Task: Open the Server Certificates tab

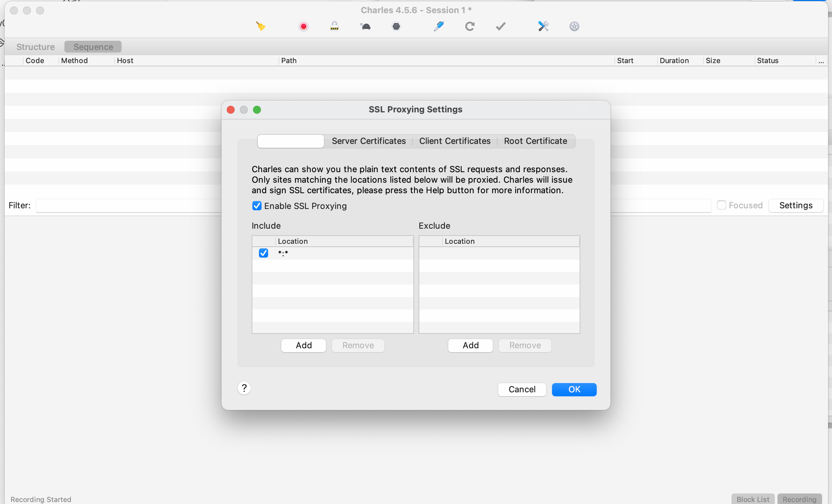Action: (x=369, y=141)
